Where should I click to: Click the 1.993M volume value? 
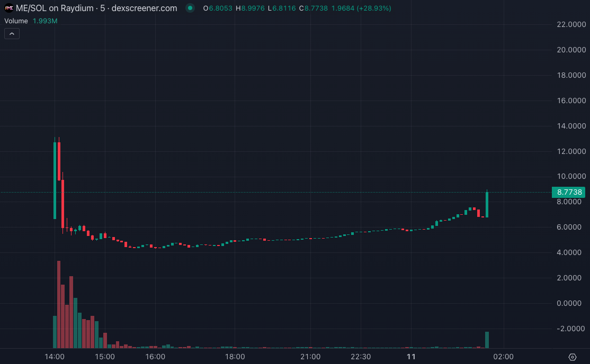[45, 21]
